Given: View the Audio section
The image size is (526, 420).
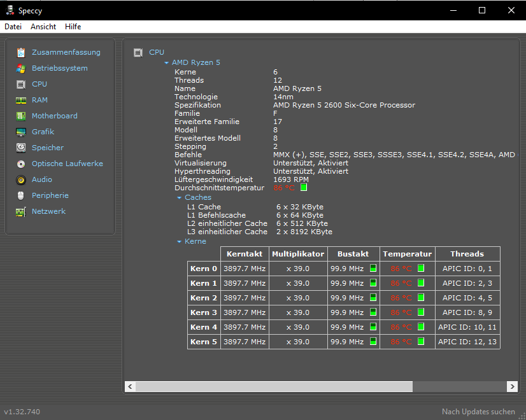Looking at the screenshot, I should click(42, 179).
